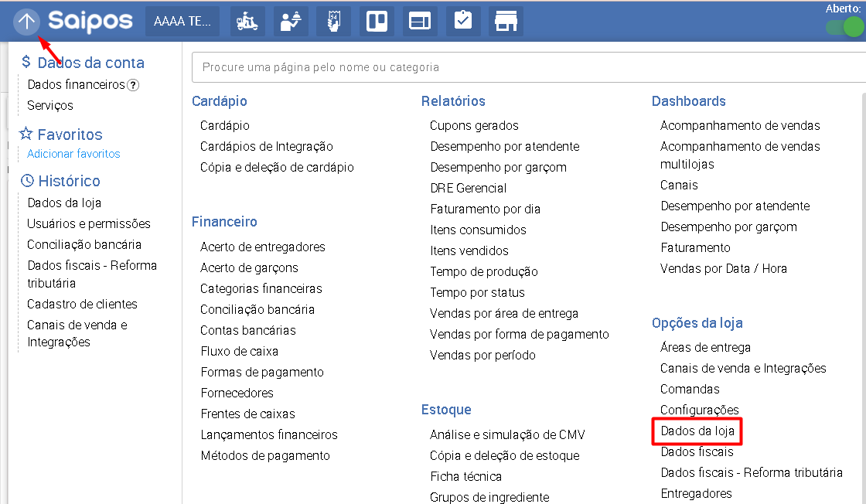
Task: Open Cupons gerados report
Action: pos(475,125)
